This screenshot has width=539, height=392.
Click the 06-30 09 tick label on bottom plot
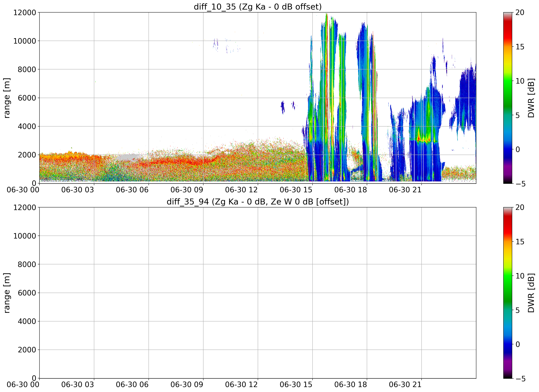(187, 385)
